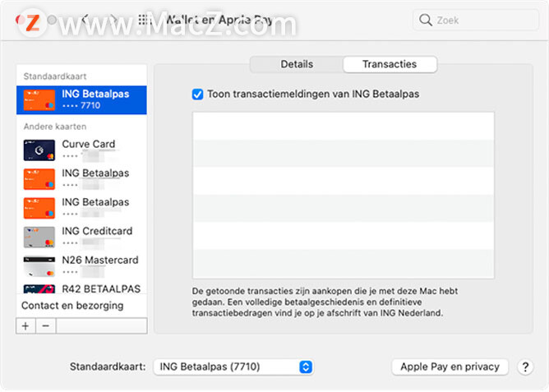
Task: Select ING Betaalpas 7710 standard card
Action: coord(81,100)
